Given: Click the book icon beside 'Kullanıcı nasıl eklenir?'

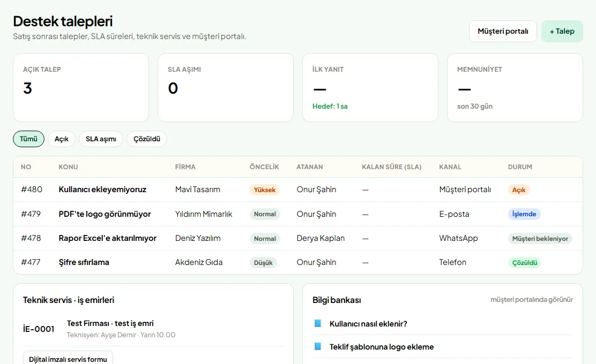Looking at the screenshot, I should [318, 323].
